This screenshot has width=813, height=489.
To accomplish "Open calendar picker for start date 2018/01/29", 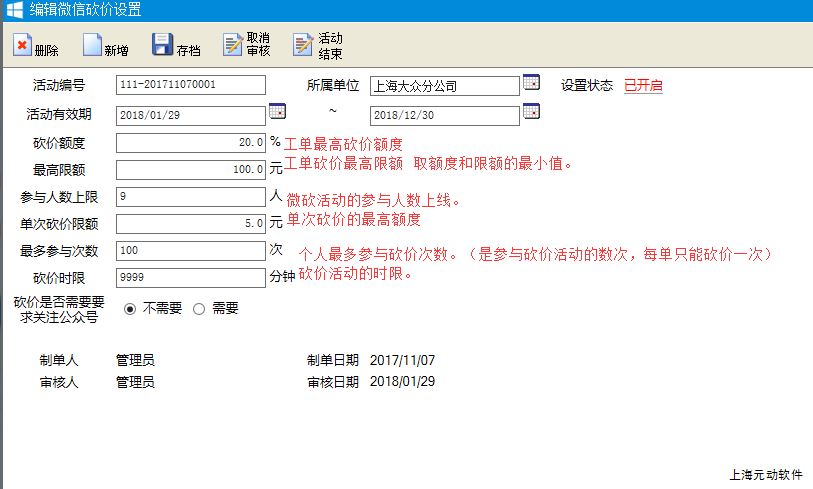I will click(277, 111).
